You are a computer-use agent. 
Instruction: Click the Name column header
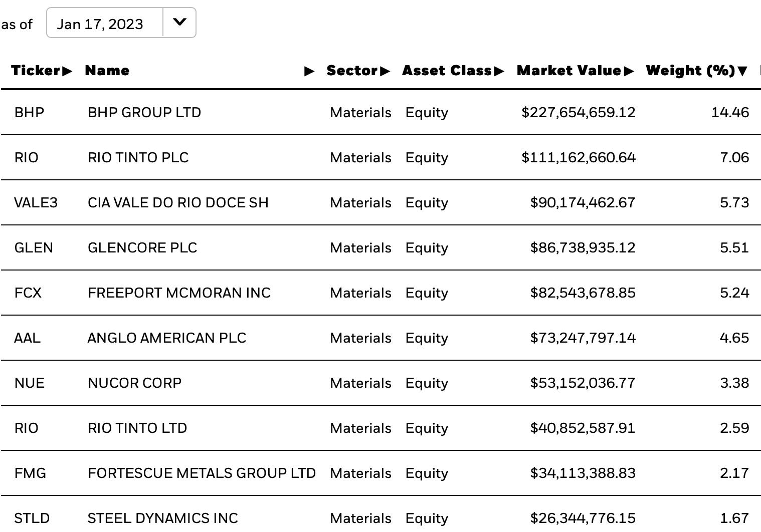pyautogui.click(x=107, y=71)
